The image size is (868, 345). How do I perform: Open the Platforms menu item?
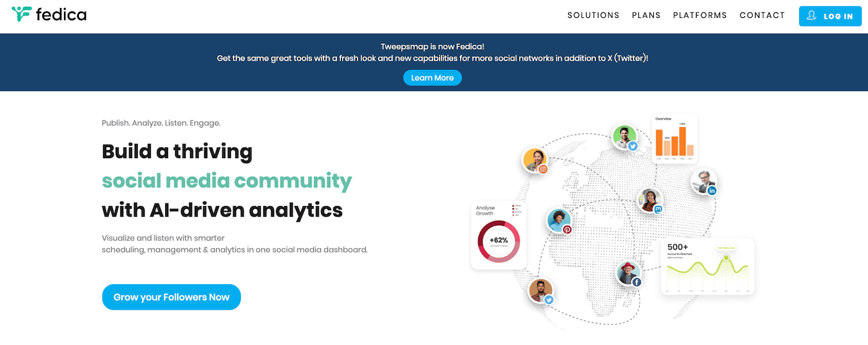click(700, 16)
